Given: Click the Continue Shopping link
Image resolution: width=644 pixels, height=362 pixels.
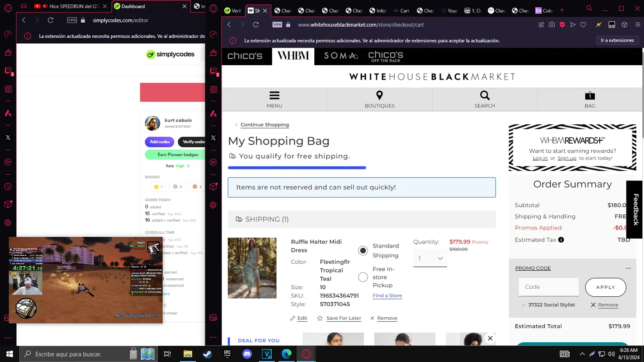Looking at the screenshot, I should (x=264, y=125).
